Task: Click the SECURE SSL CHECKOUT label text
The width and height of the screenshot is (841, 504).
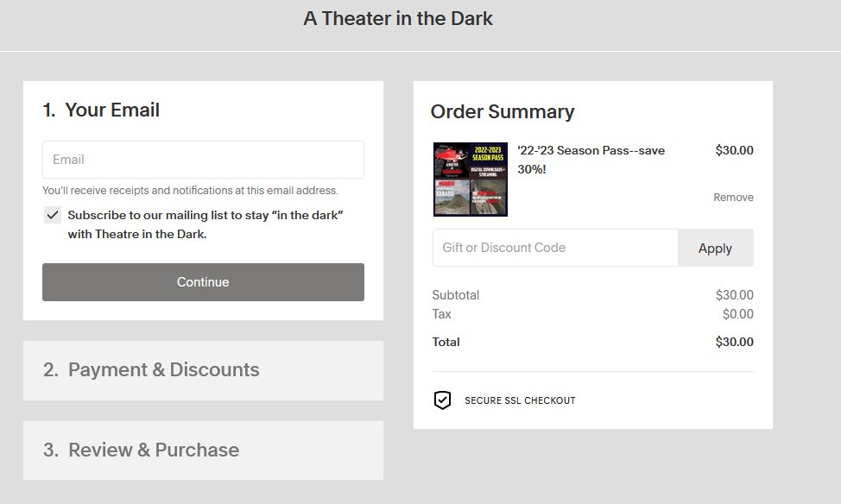Action: (x=519, y=400)
